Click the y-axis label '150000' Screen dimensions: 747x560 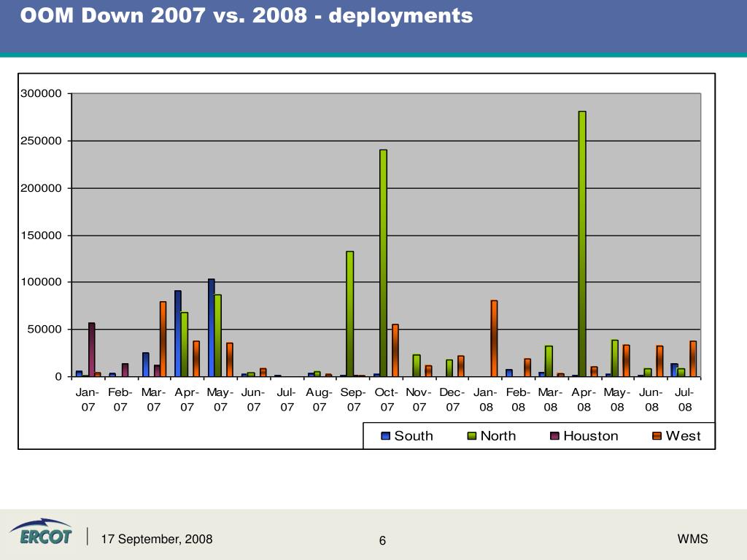41,236
